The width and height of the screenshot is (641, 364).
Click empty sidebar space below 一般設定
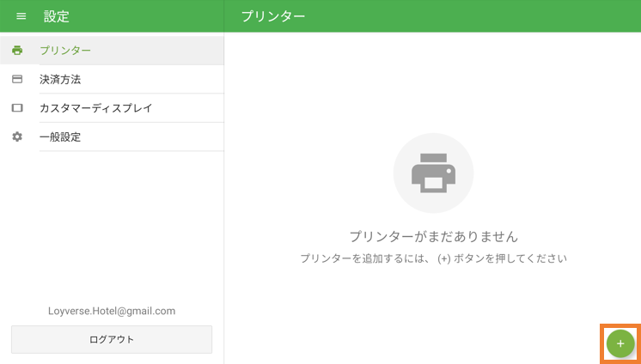click(x=112, y=223)
